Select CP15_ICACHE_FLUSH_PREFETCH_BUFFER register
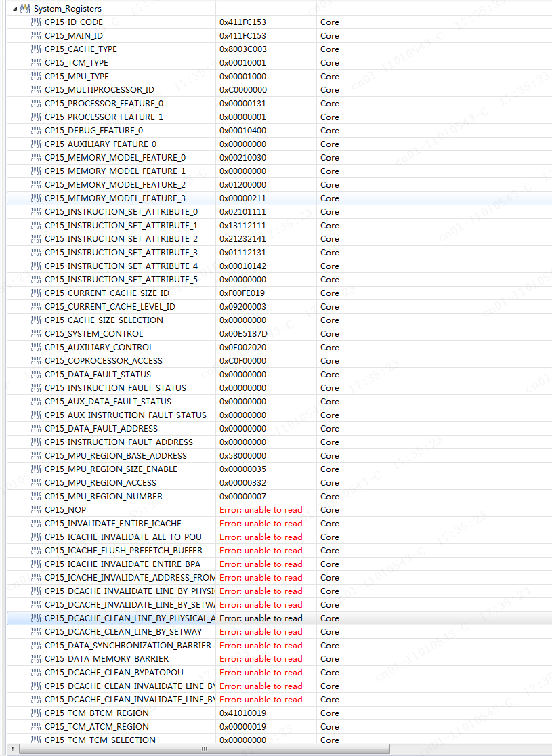This screenshot has width=552, height=756. point(123,550)
